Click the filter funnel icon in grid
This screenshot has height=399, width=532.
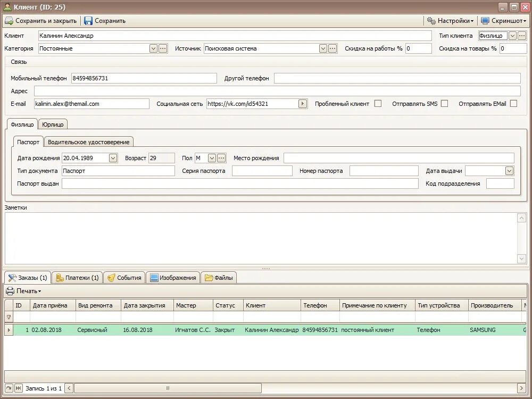click(x=9, y=317)
